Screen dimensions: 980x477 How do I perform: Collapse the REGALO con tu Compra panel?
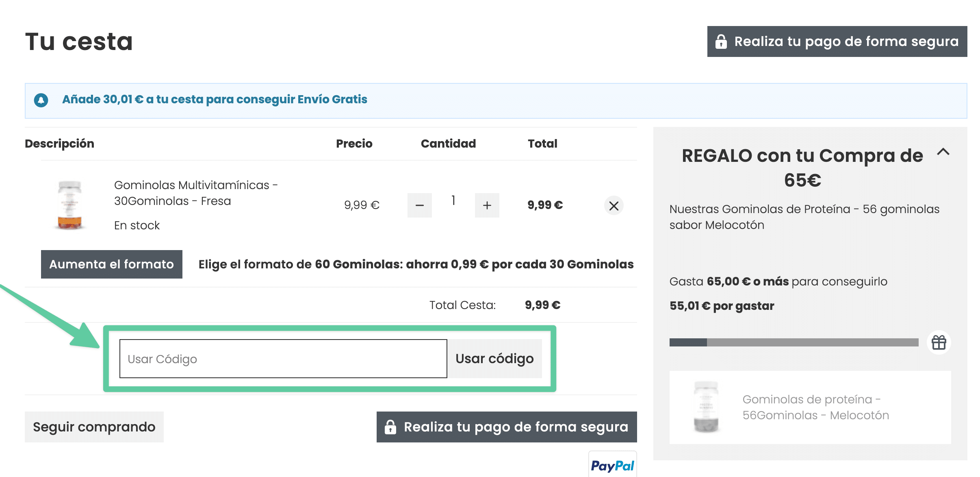[x=943, y=152]
